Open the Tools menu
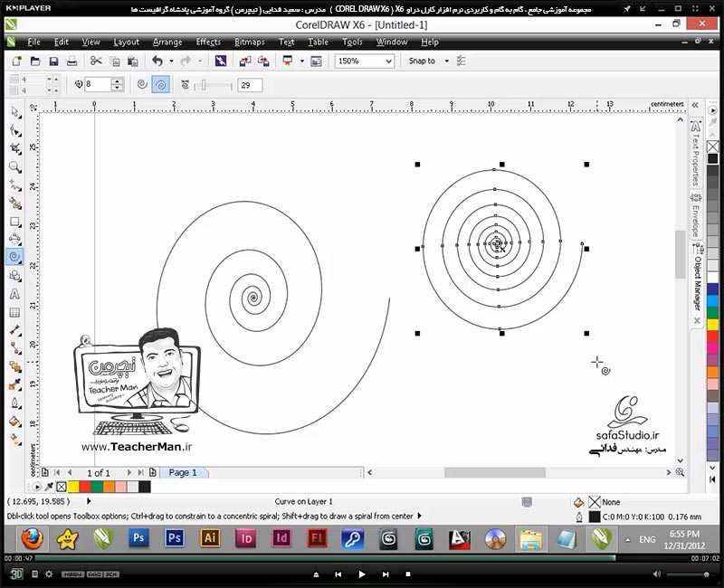Image resolution: width=724 pixels, height=588 pixels. pyautogui.click(x=352, y=42)
